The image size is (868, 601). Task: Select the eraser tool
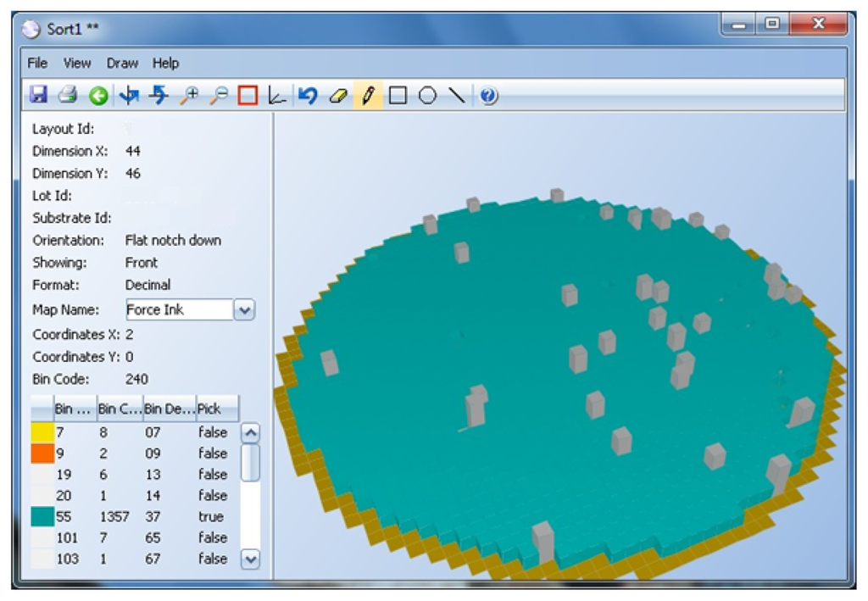pos(337,96)
